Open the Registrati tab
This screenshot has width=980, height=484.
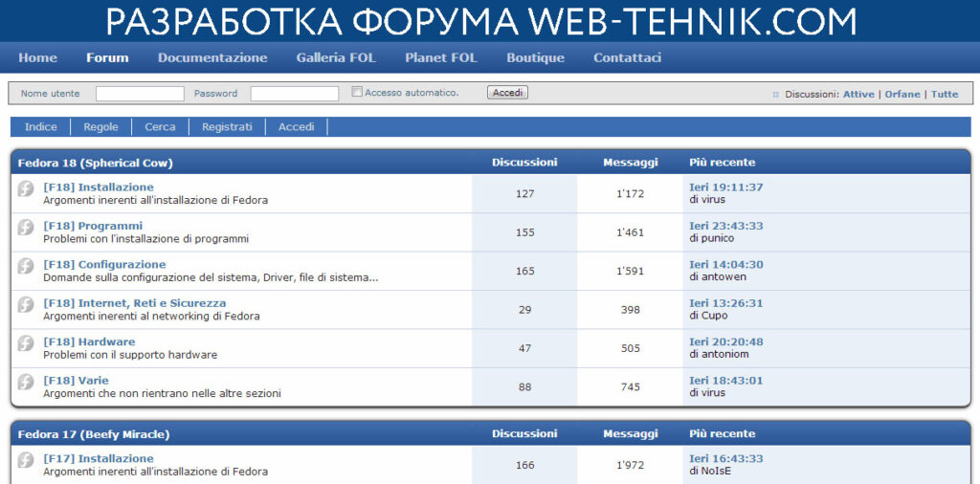pos(227,127)
